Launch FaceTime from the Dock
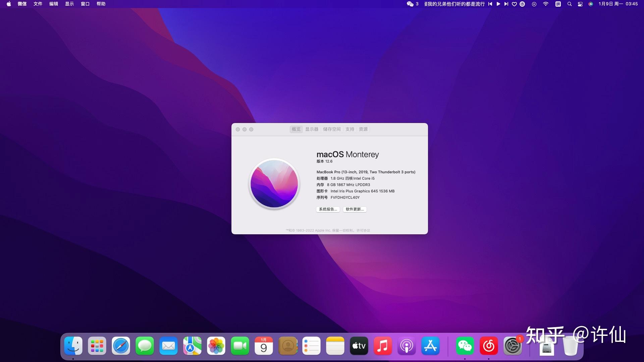The height and width of the screenshot is (362, 644). coord(240,346)
